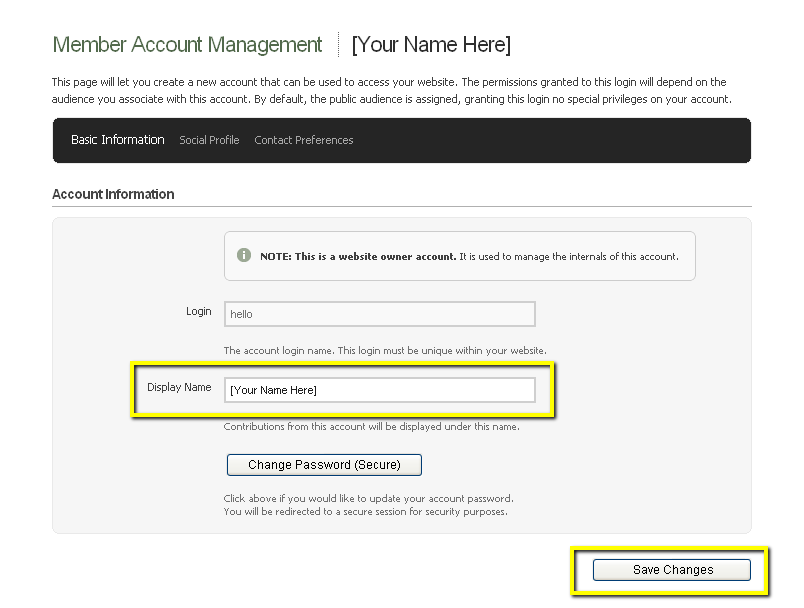The height and width of the screenshot is (608, 804).
Task: Go to the Contact Preferences tab
Action: point(303,140)
